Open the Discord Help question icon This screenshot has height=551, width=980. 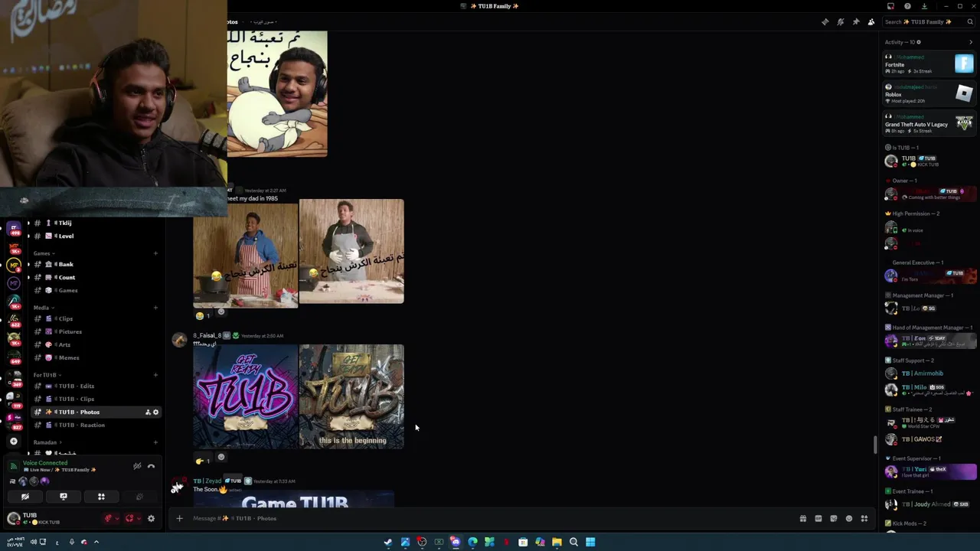coord(907,6)
